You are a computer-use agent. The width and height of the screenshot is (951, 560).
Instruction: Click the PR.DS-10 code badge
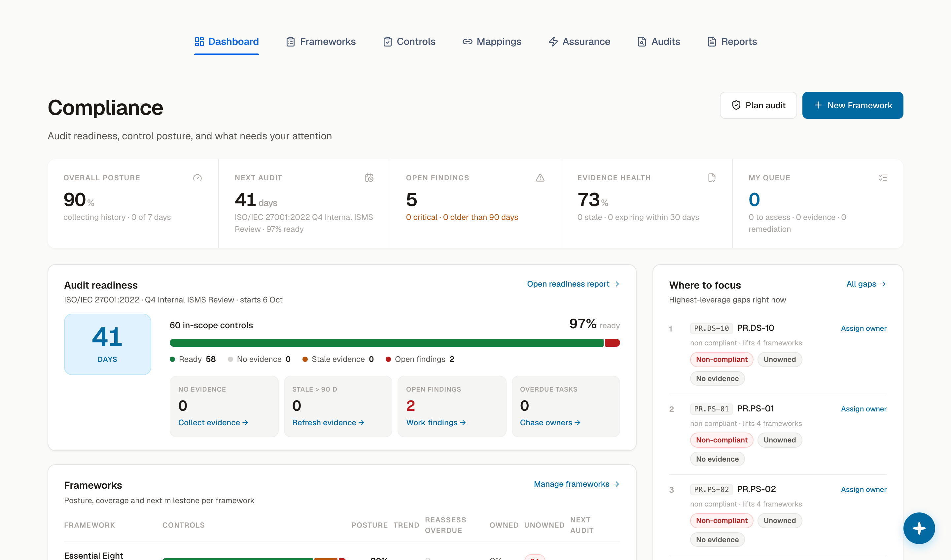click(x=711, y=328)
